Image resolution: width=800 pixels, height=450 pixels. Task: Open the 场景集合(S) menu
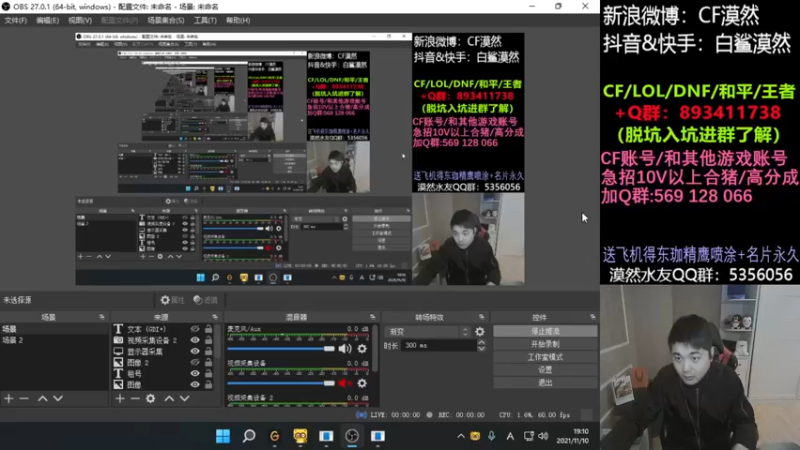point(166,20)
